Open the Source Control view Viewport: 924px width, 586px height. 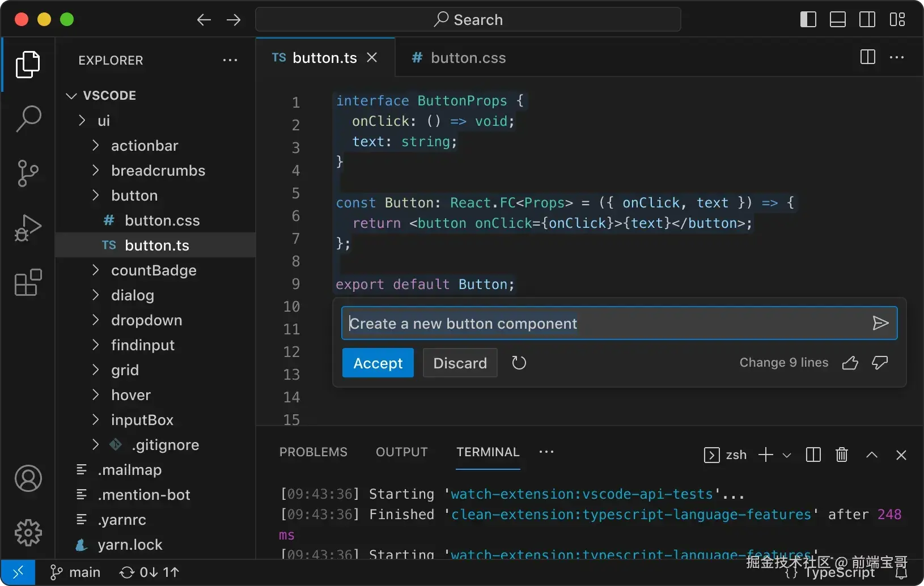point(27,173)
